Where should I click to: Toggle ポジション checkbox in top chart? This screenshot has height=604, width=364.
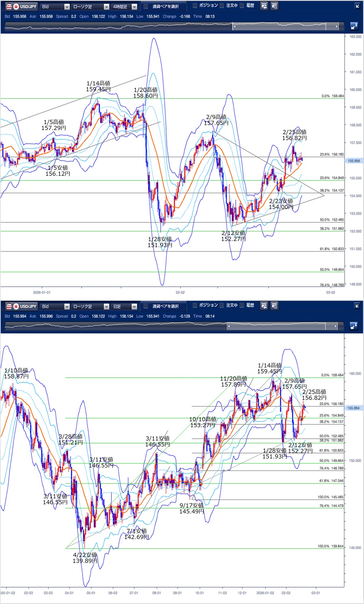[x=195, y=5]
